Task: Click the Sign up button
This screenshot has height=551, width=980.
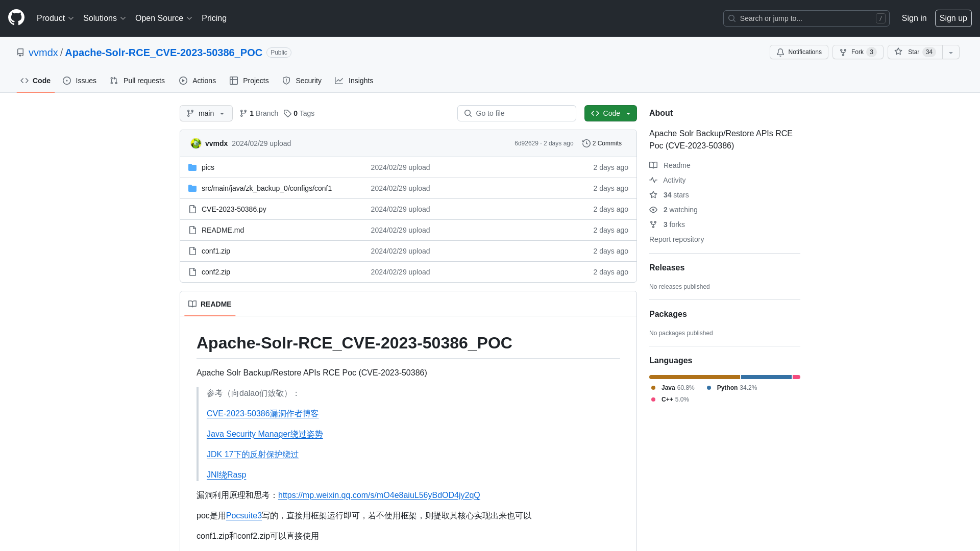Action: pyautogui.click(x=953, y=18)
